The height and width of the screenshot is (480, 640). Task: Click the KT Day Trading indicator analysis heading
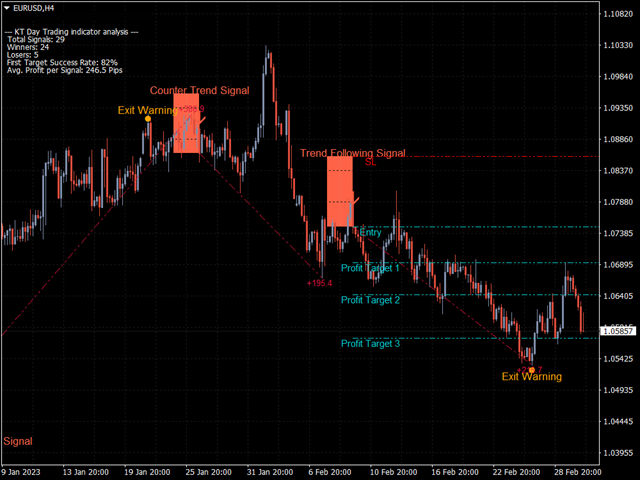click(x=71, y=32)
